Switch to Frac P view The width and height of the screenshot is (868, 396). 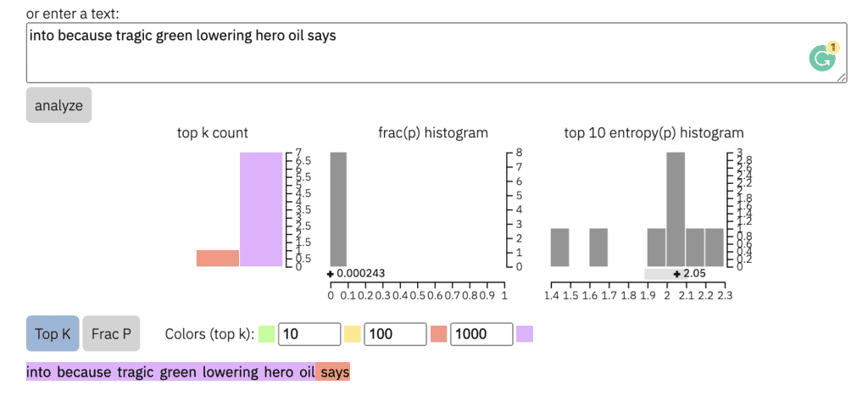(111, 334)
